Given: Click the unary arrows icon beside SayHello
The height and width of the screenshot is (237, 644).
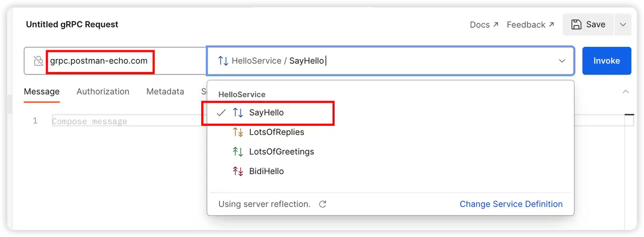Looking at the screenshot, I should 238,113.
